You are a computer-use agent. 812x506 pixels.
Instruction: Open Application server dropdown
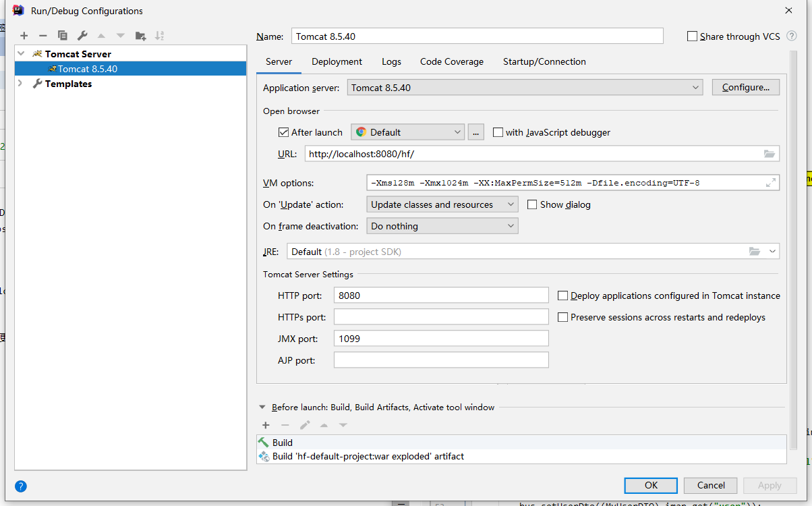[x=525, y=88]
